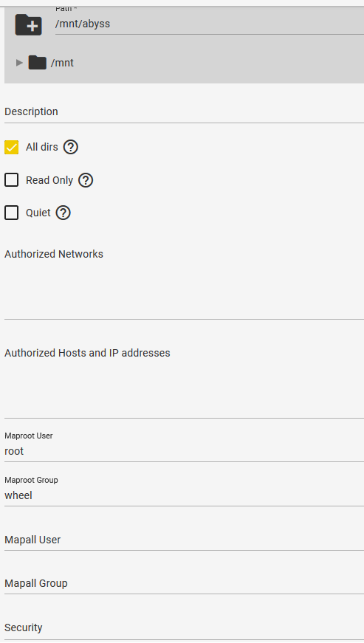Tick the Quiet checkbox
This screenshot has width=364, height=643.
coord(12,213)
